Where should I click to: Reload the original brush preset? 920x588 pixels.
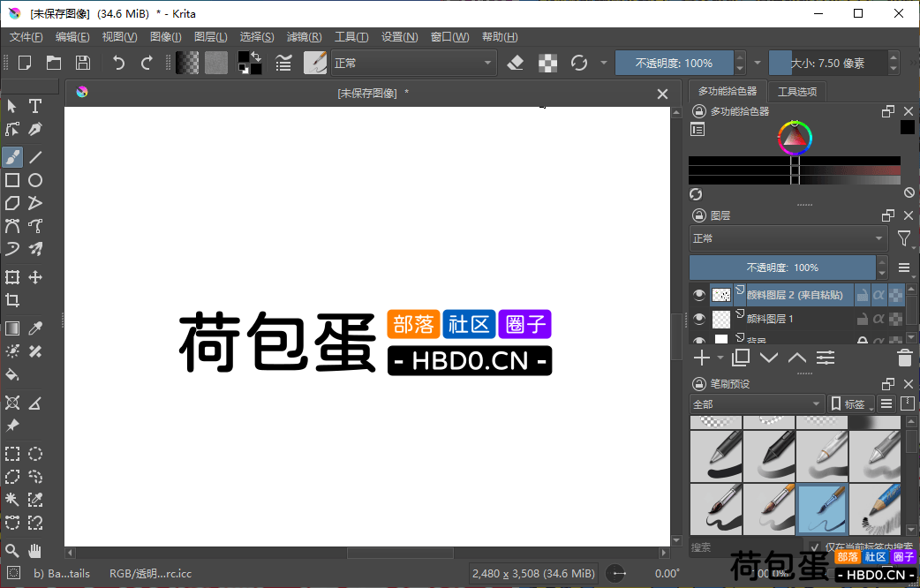coord(579,63)
